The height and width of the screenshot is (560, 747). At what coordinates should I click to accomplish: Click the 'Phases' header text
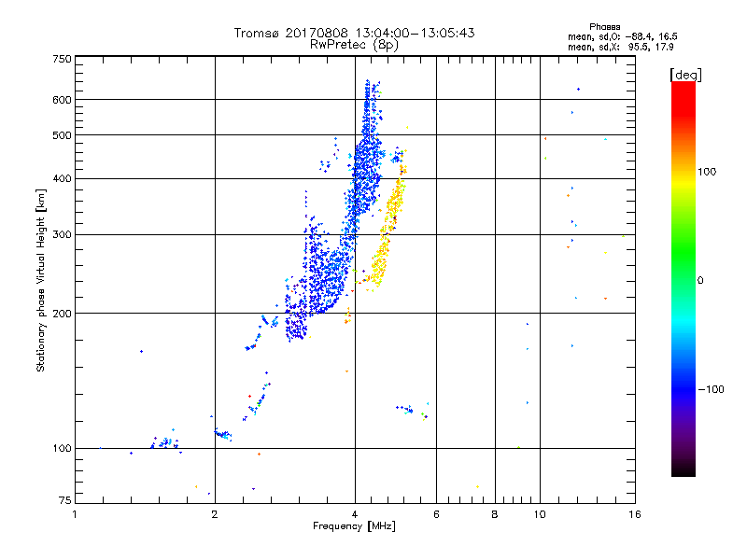(604, 27)
